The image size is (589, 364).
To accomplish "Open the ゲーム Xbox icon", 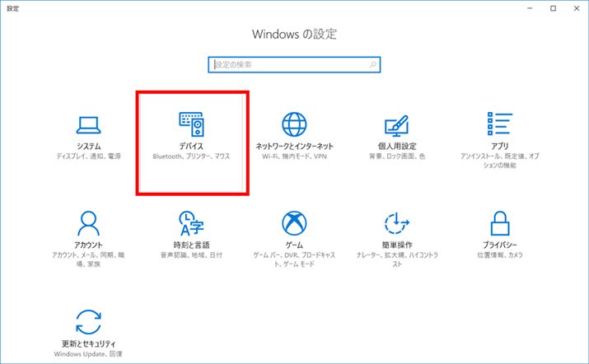I will tap(294, 223).
